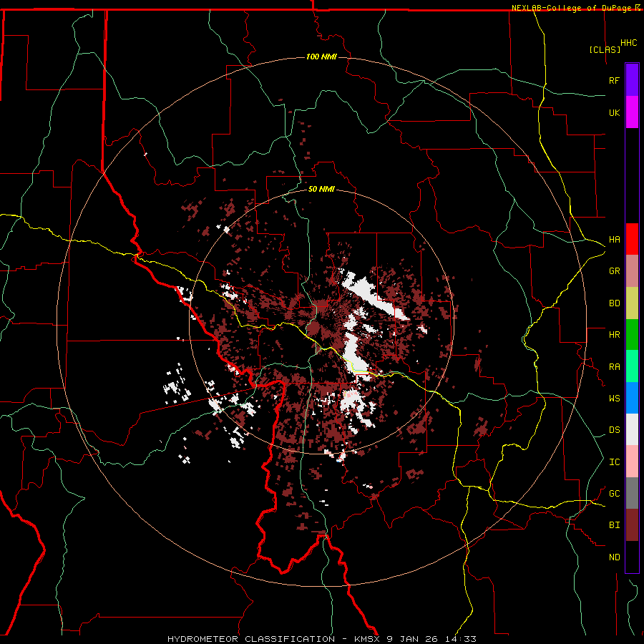The image size is (644, 644).
Task: Click the UK magenta legend swatch
Action: pos(632,112)
